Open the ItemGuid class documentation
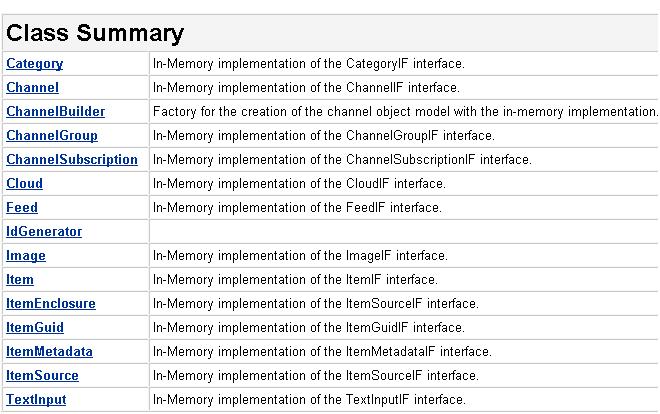The width and height of the screenshot is (660, 414). point(35,327)
